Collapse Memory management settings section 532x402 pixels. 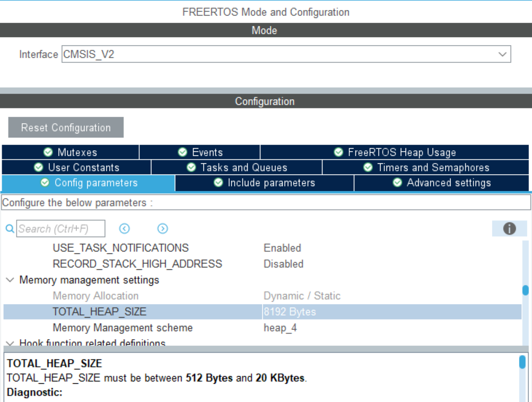tap(10, 280)
